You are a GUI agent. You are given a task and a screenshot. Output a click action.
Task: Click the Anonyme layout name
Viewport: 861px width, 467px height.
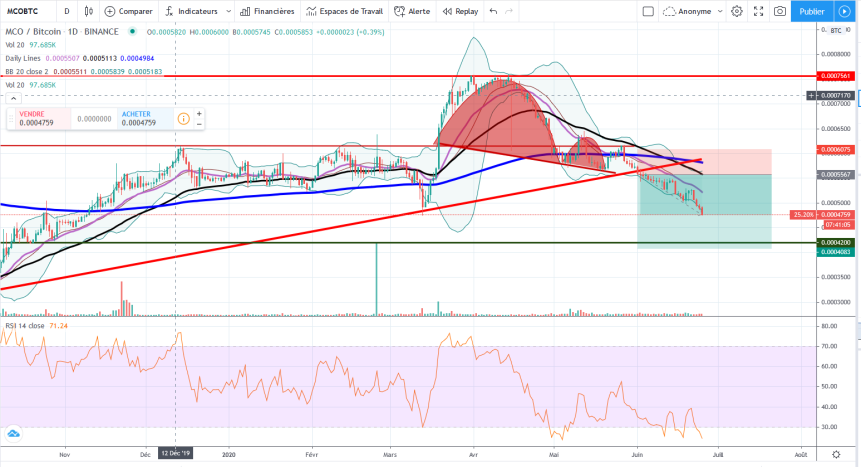point(694,11)
